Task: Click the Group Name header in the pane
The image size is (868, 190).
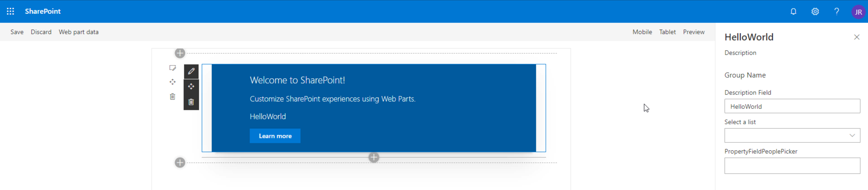Action: (745, 75)
